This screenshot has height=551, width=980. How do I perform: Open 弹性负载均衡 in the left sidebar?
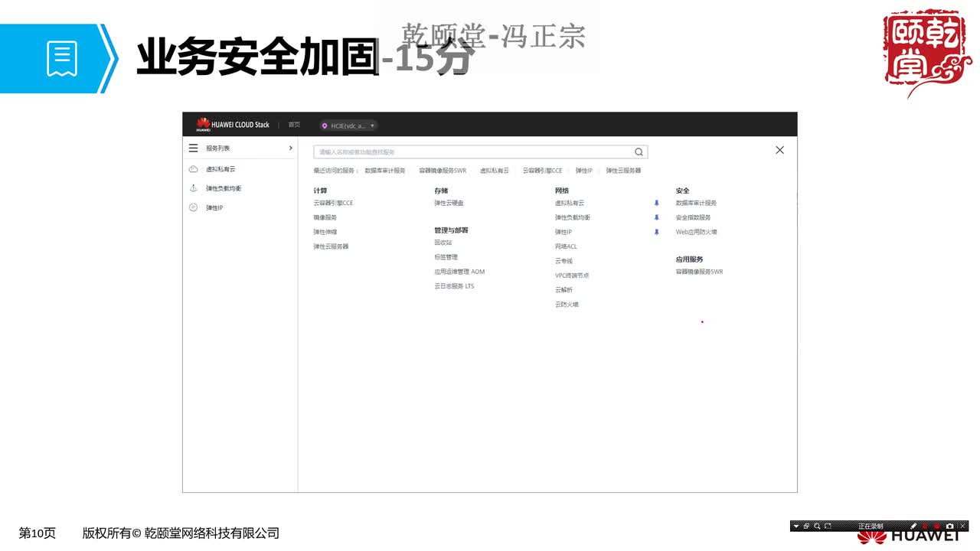click(224, 188)
